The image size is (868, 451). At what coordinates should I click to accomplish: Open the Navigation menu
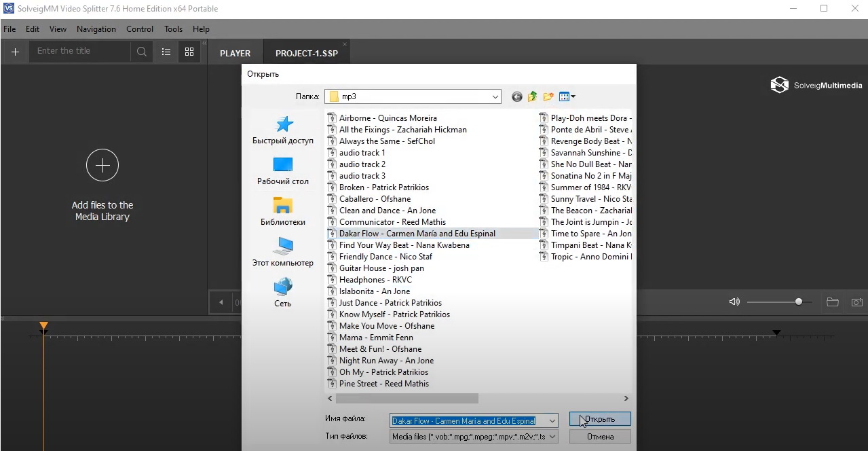[x=96, y=29]
